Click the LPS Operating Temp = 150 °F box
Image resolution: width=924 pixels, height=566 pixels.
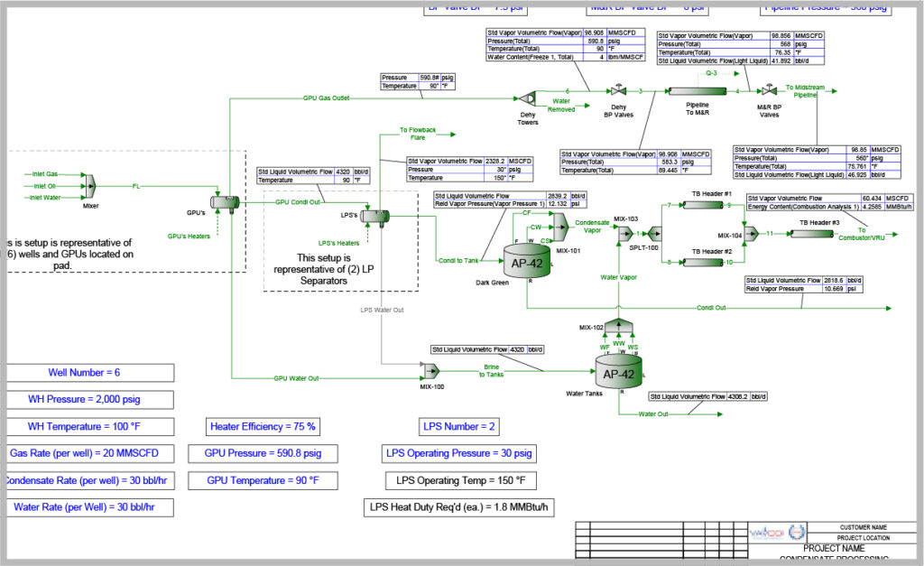459,480
